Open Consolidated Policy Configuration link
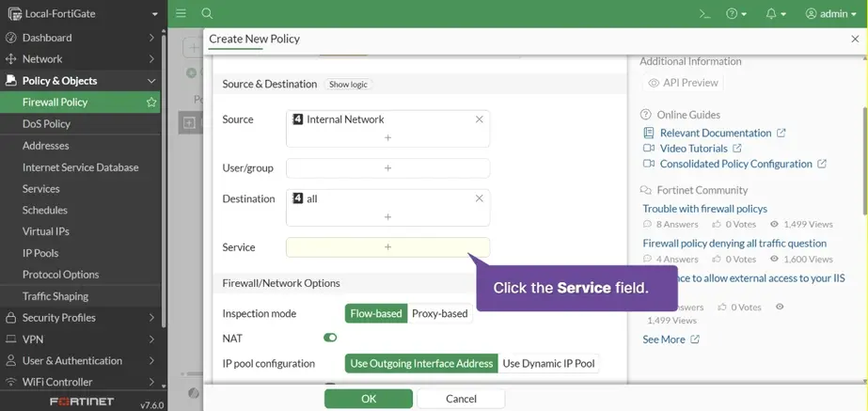 735,165
